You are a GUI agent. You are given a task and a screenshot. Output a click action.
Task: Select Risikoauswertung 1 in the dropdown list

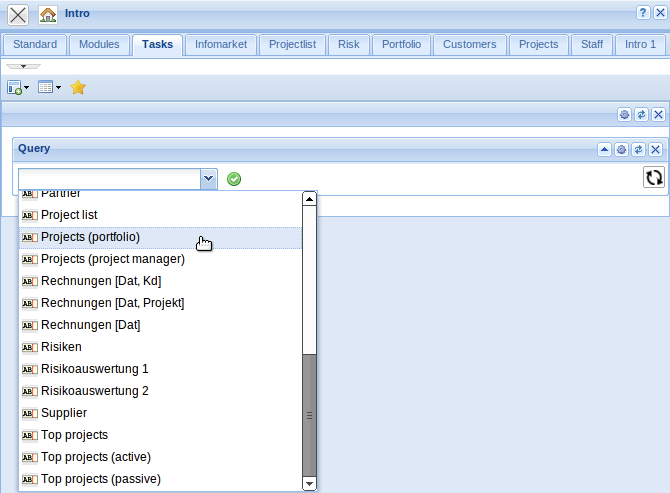coord(94,369)
